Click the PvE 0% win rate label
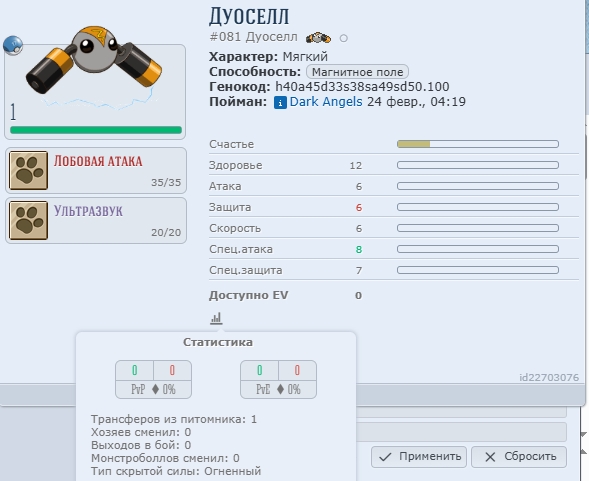 click(278, 389)
